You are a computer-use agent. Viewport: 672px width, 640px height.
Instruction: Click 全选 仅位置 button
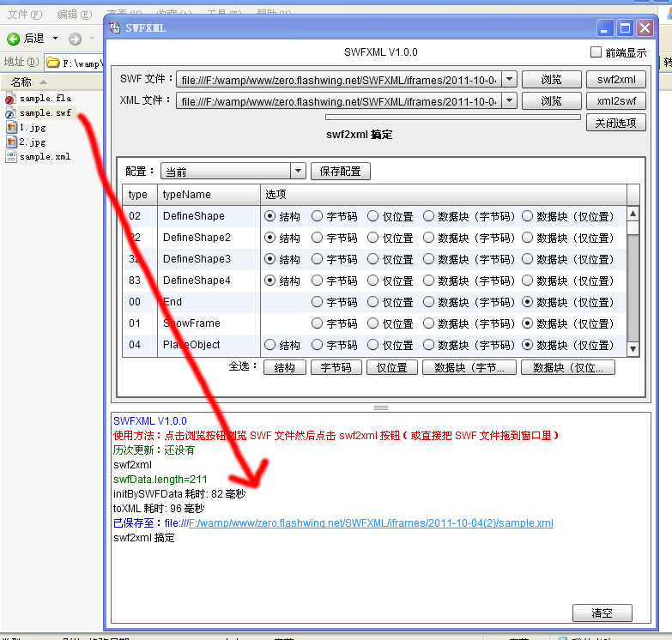click(x=391, y=367)
